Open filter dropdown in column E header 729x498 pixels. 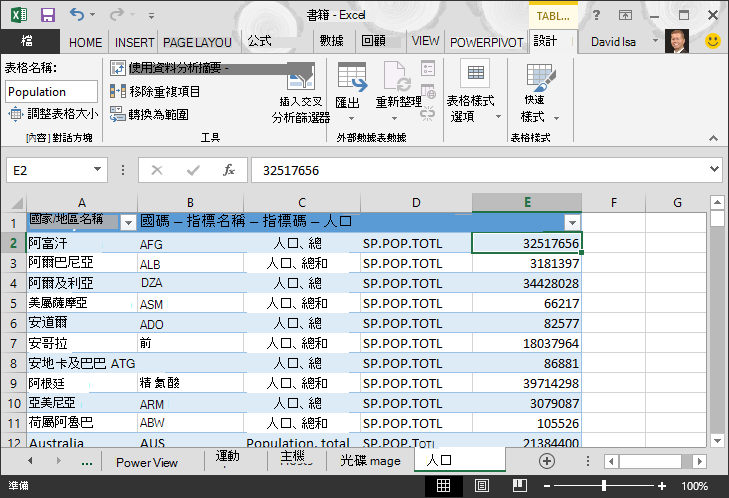click(x=572, y=222)
